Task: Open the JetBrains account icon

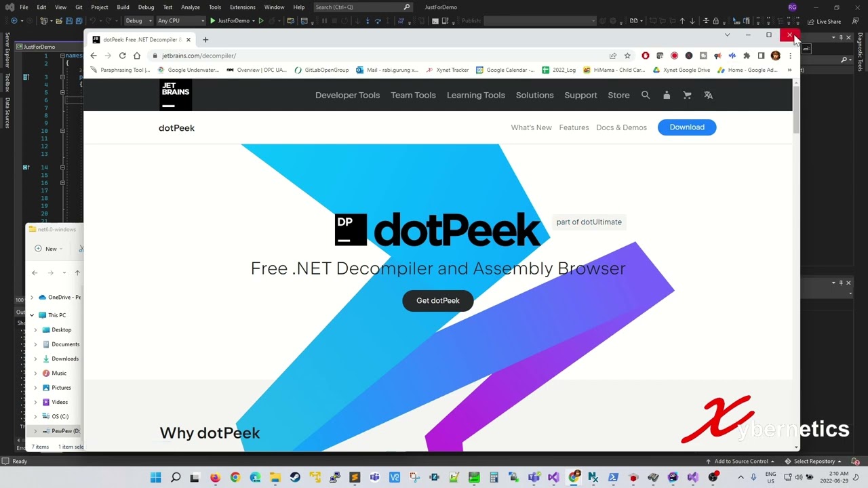Action: click(667, 95)
